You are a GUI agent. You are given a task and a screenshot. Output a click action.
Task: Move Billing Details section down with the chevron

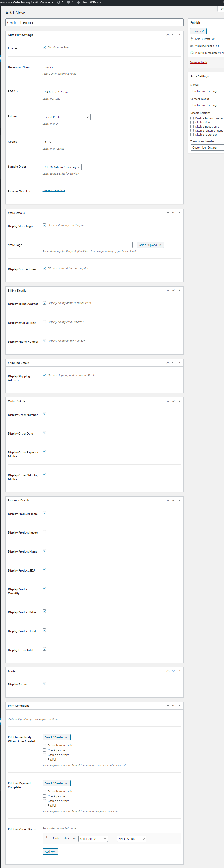pos(173,290)
